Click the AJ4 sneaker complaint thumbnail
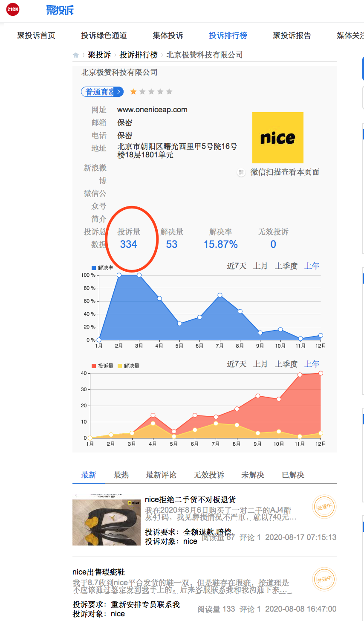 [107, 520]
